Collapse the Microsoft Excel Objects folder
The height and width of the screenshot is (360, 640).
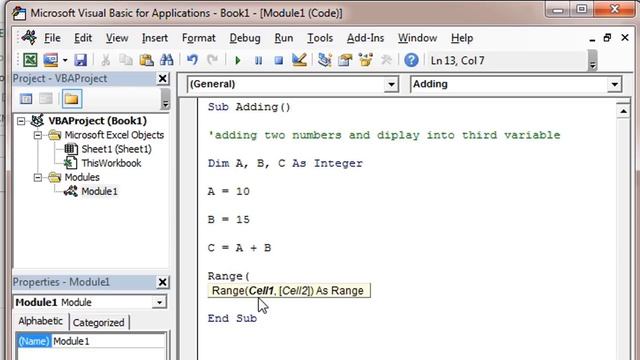pos(38,135)
